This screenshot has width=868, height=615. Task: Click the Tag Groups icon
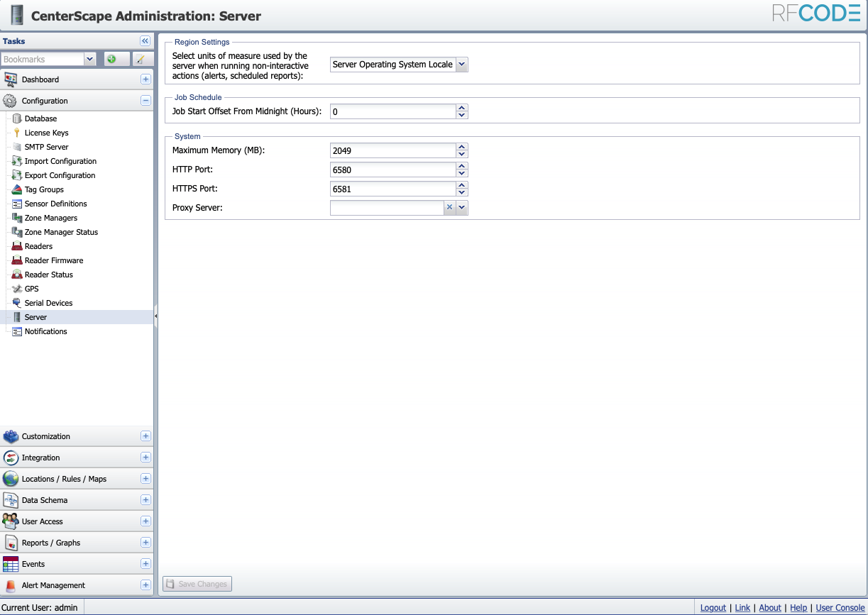[17, 189]
